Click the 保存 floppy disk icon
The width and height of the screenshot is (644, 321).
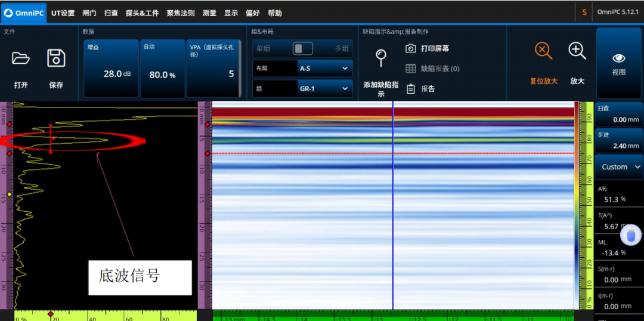coord(56,58)
